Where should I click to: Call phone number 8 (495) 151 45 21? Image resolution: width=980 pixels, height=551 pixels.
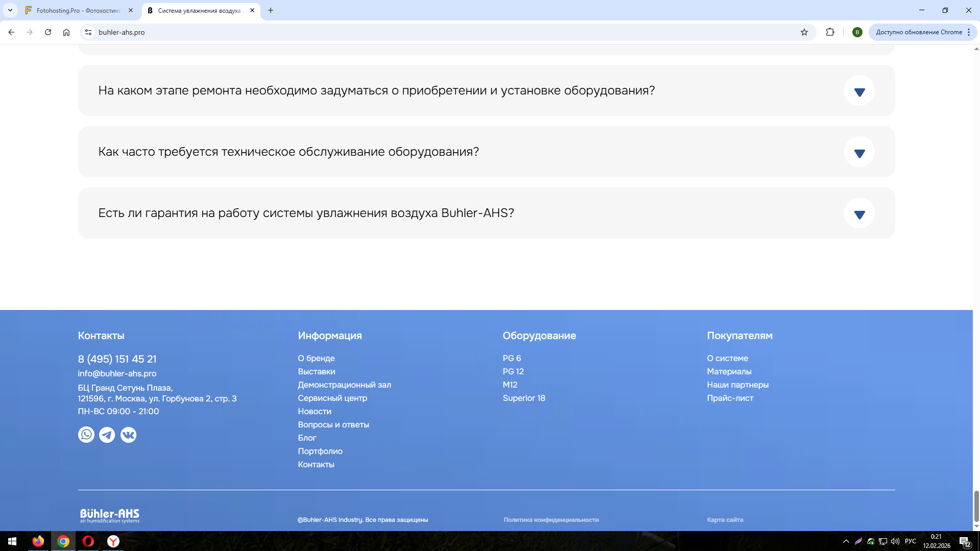(117, 359)
